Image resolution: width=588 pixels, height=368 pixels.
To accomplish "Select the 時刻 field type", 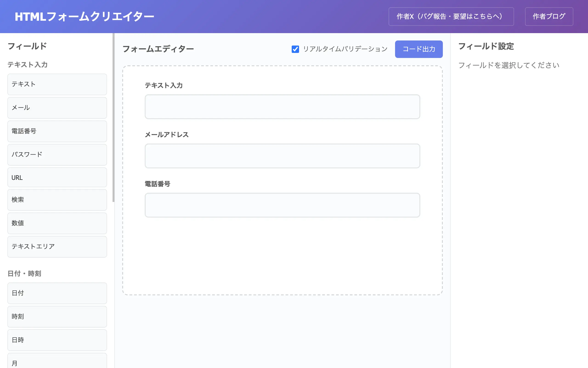I will (57, 317).
